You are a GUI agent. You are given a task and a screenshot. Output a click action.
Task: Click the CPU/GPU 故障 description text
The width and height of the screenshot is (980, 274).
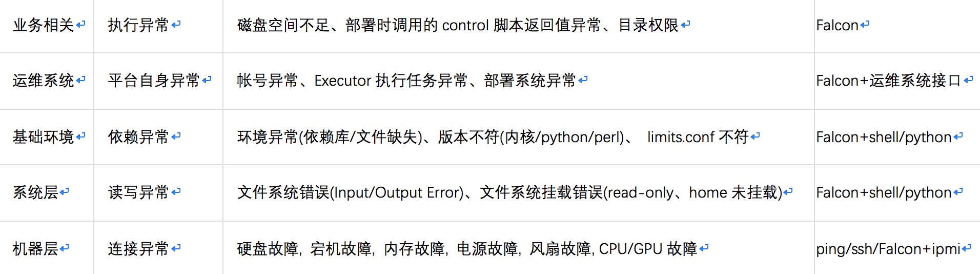[648, 249]
